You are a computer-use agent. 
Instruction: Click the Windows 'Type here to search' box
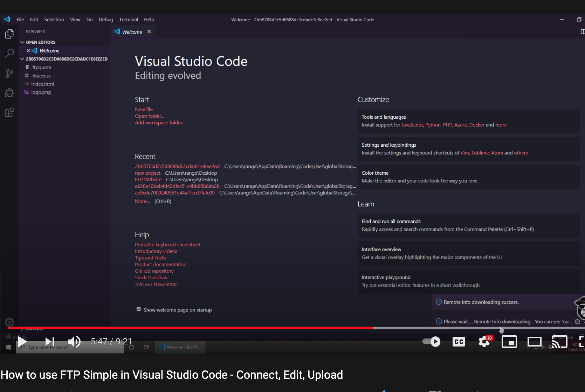pos(70,347)
